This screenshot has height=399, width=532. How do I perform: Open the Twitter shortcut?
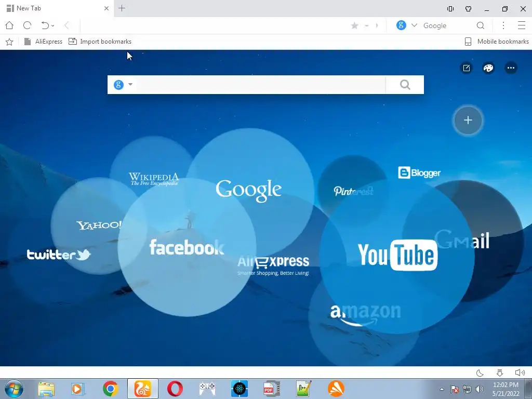tap(59, 255)
